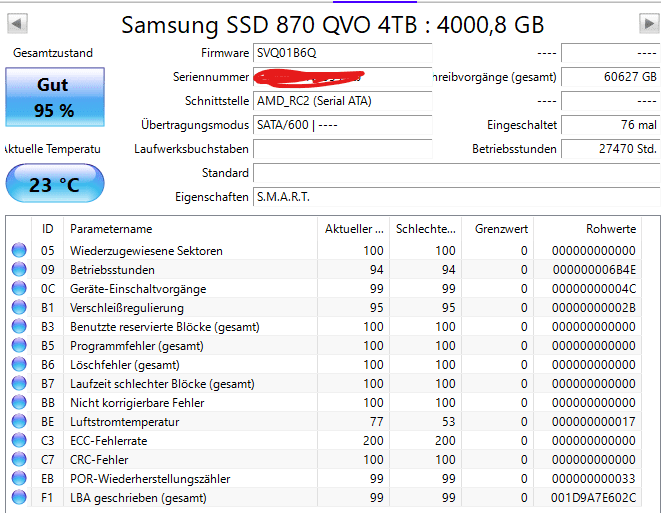The height and width of the screenshot is (513, 661).
Task: Select status orb for Luftstromtemperatur row
Action: coord(19,421)
